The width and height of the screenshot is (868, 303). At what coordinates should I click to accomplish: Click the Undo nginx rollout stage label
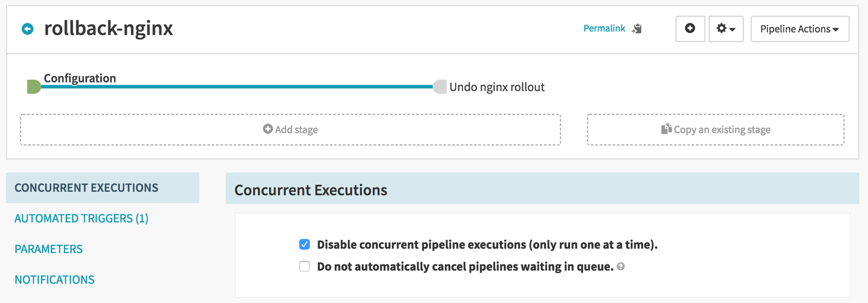(497, 87)
